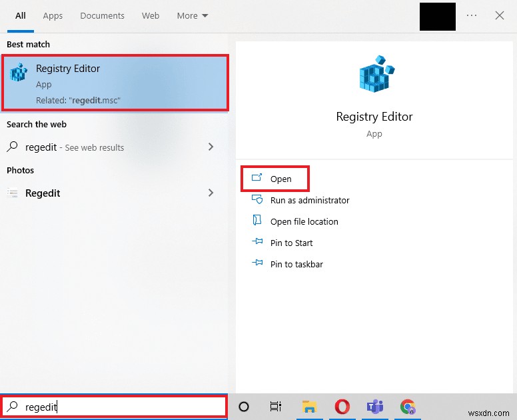Switch to the Apps tab
The width and height of the screenshot is (517, 420).
[x=53, y=16]
